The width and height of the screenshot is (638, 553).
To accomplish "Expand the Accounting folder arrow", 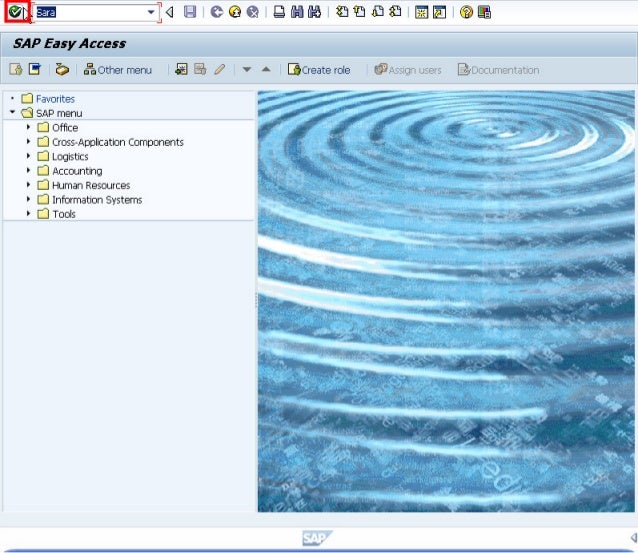I will (x=28, y=170).
